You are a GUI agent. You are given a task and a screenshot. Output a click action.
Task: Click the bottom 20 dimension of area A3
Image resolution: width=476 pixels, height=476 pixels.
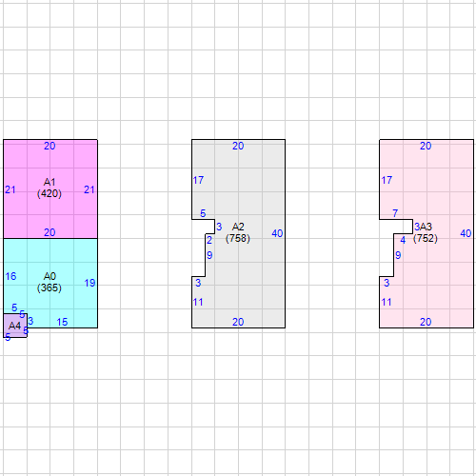point(426,322)
